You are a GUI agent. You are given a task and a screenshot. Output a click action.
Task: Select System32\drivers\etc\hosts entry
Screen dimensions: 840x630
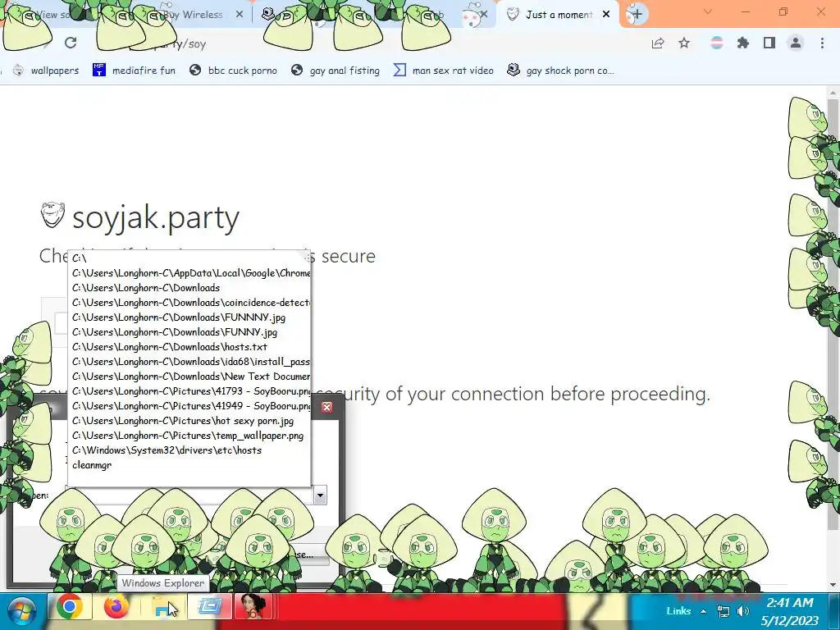point(189,450)
